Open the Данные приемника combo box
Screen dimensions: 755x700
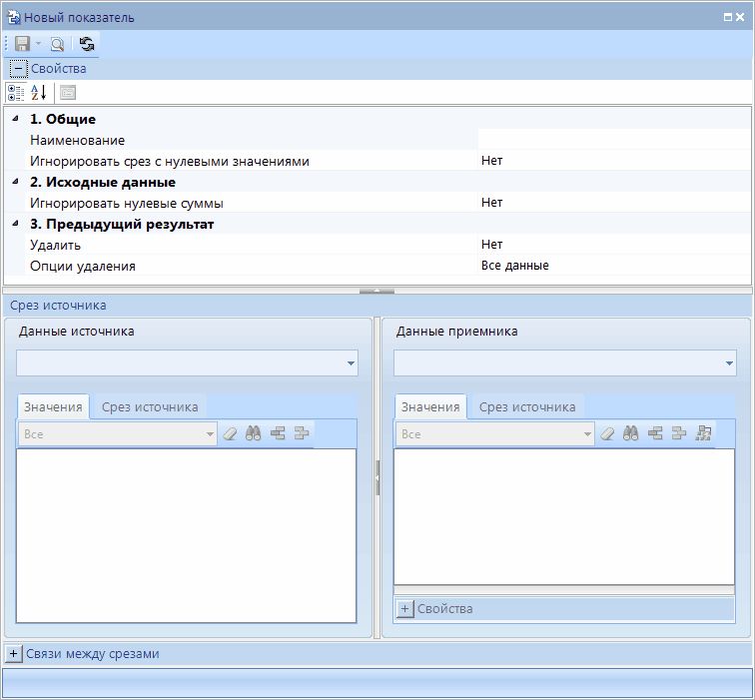pos(729,363)
